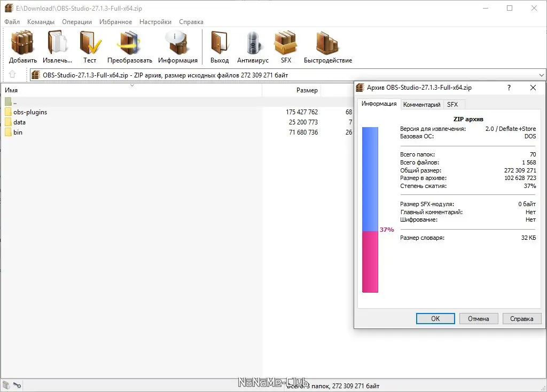Select the data folder name
Image resolution: width=547 pixels, height=392 pixels.
20,122
